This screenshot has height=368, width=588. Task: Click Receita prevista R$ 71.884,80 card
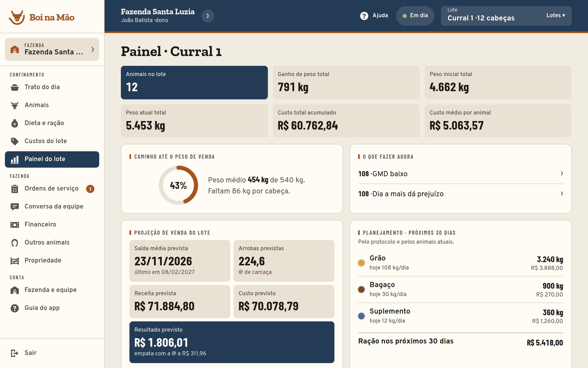[x=179, y=302]
